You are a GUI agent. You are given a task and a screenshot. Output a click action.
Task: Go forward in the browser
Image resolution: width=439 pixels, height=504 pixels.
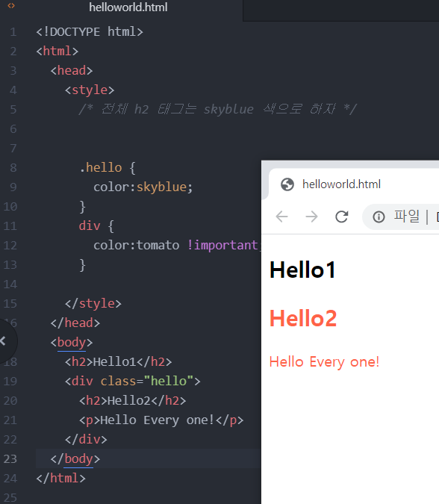[311, 217]
